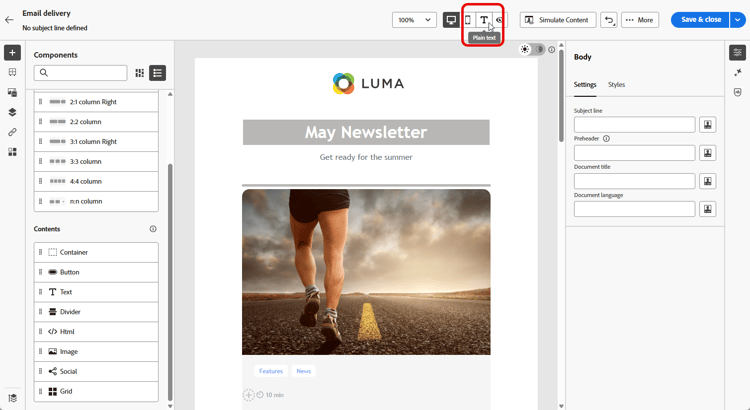
Task: Click the components panel scrollbar
Action: (x=170, y=282)
